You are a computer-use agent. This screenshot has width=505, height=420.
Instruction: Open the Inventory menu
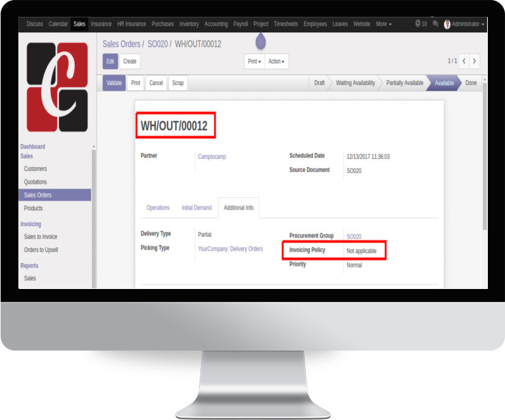[189, 24]
